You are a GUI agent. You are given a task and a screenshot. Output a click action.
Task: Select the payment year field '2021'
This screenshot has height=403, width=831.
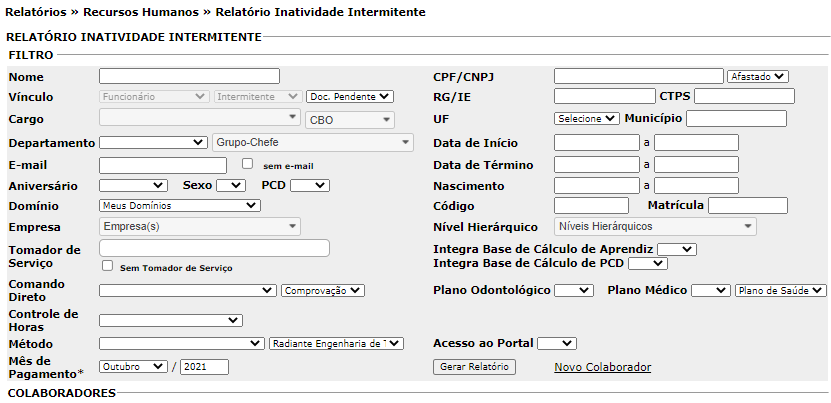pyautogui.click(x=204, y=367)
